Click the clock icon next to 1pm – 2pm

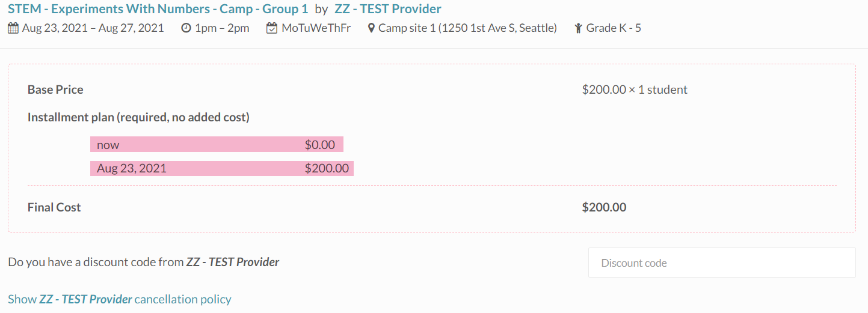tap(186, 28)
